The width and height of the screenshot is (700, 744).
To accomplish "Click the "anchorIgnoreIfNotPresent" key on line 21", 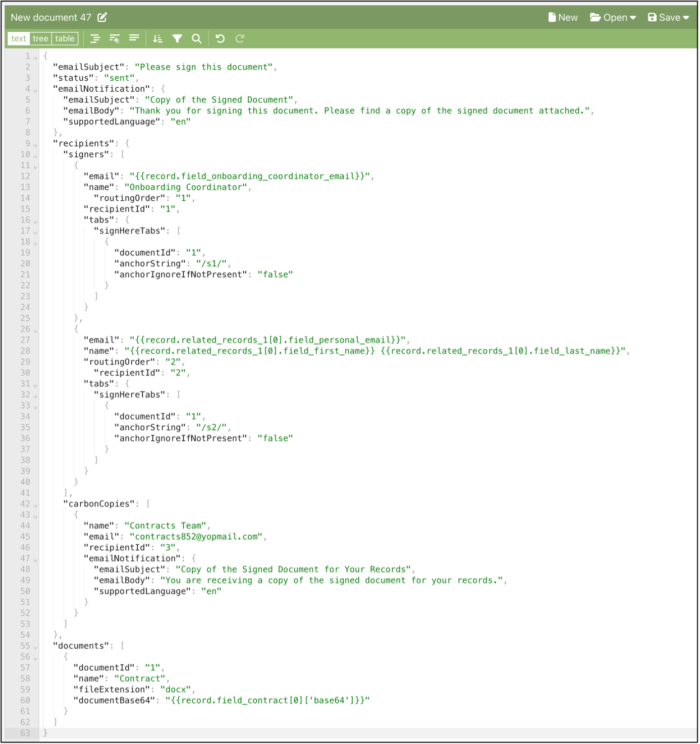I will coord(181,275).
